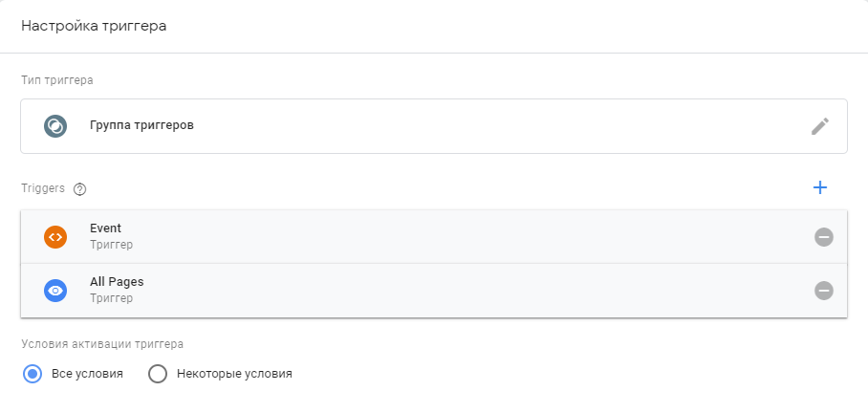Remove the Event trigger with the minus icon

823,237
